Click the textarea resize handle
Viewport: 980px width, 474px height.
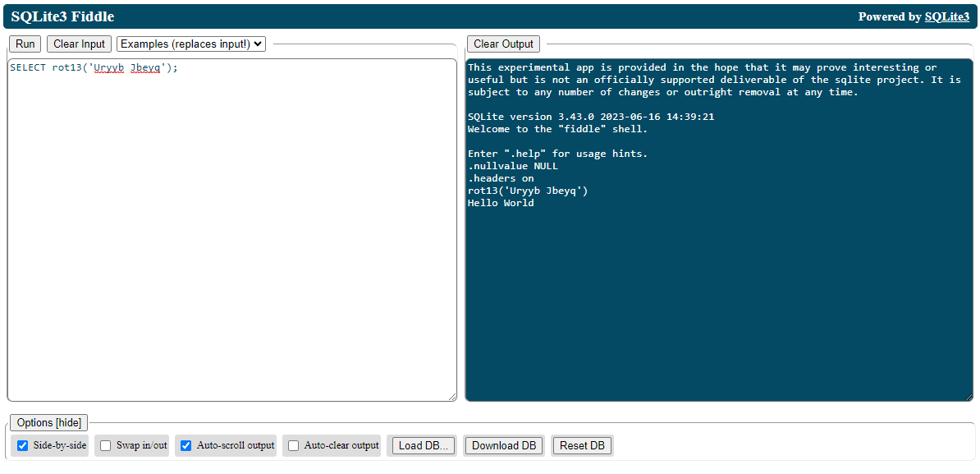coord(454,398)
